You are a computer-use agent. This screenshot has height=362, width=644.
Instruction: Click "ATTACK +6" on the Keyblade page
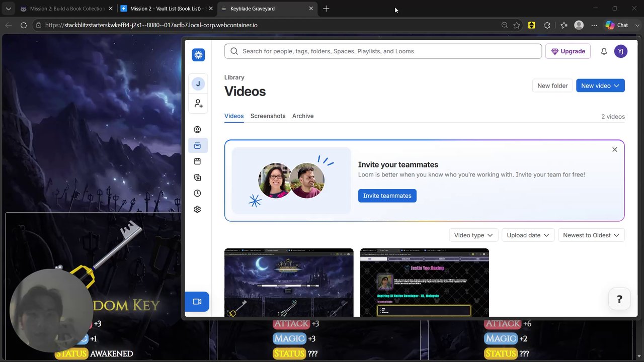click(508, 324)
